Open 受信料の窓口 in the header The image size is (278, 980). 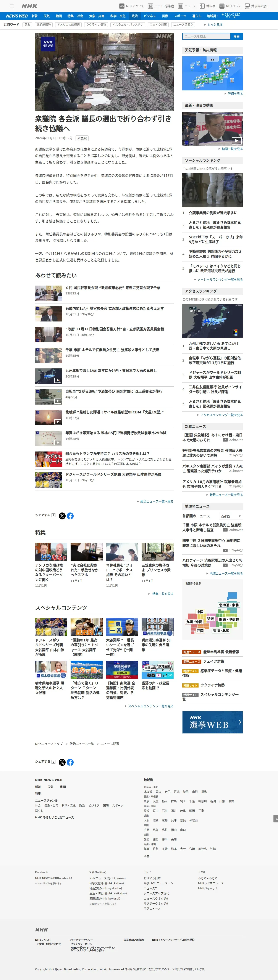(x=257, y=6)
